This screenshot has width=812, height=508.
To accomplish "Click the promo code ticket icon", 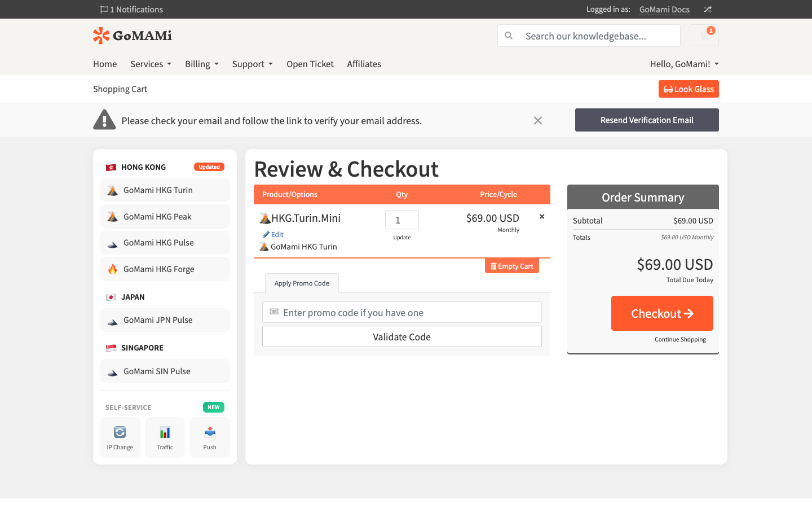I will [x=274, y=312].
